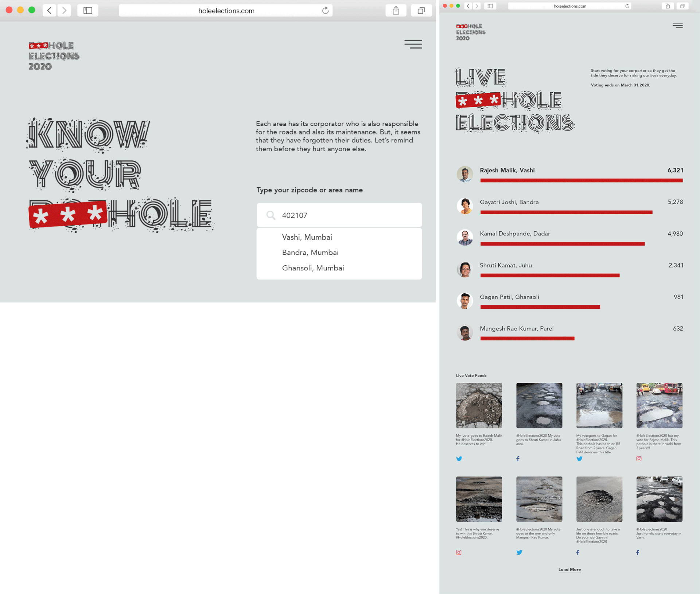Click share icon in left browser toolbar

[396, 11]
